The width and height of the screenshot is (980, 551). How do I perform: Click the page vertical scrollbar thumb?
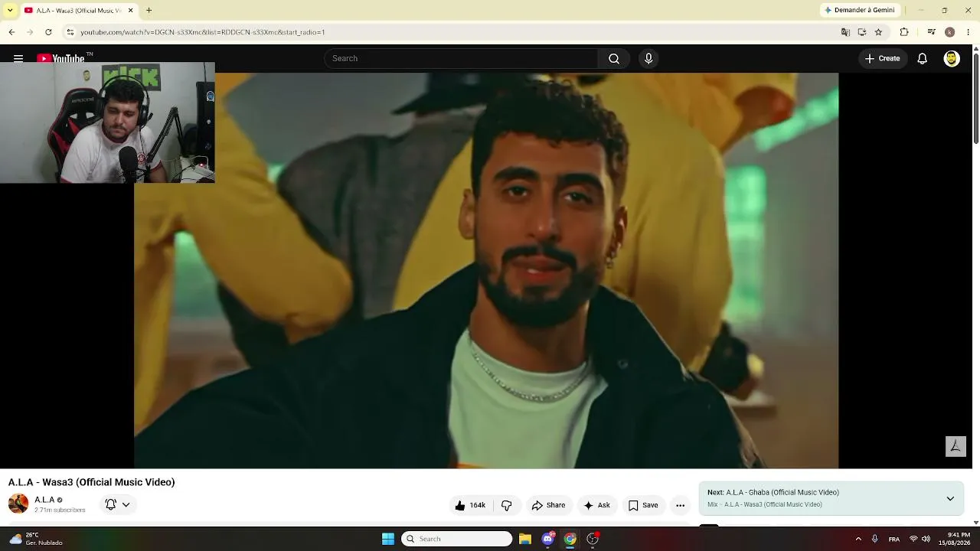point(975,98)
